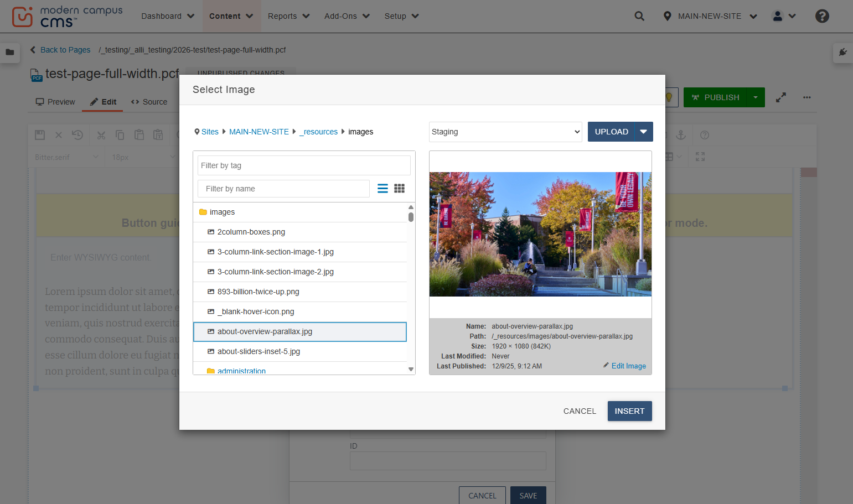Click the editor save floppy icon
The image size is (853, 504).
click(40, 135)
